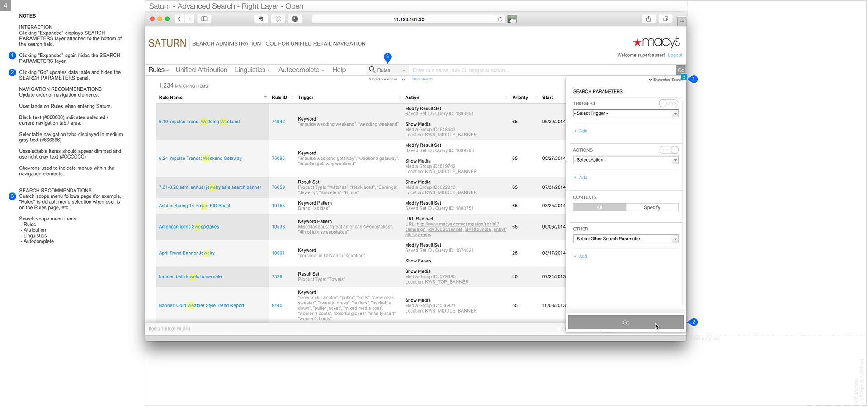
Task: Reload the page with the refresh icon
Action: coord(500,19)
